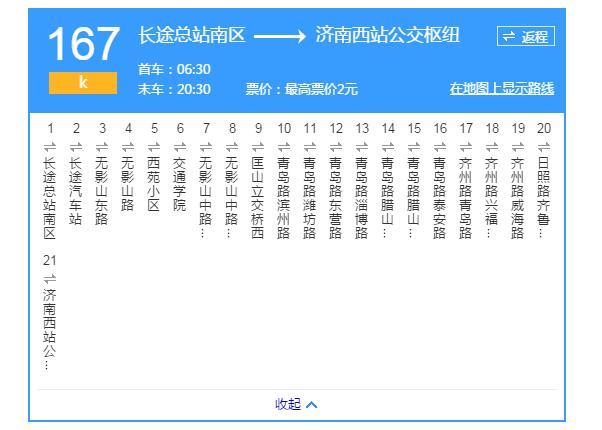Viewport: 602px width, 430px height.
Task: Click fare text 票价：最高票价2元
Action: (x=302, y=89)
